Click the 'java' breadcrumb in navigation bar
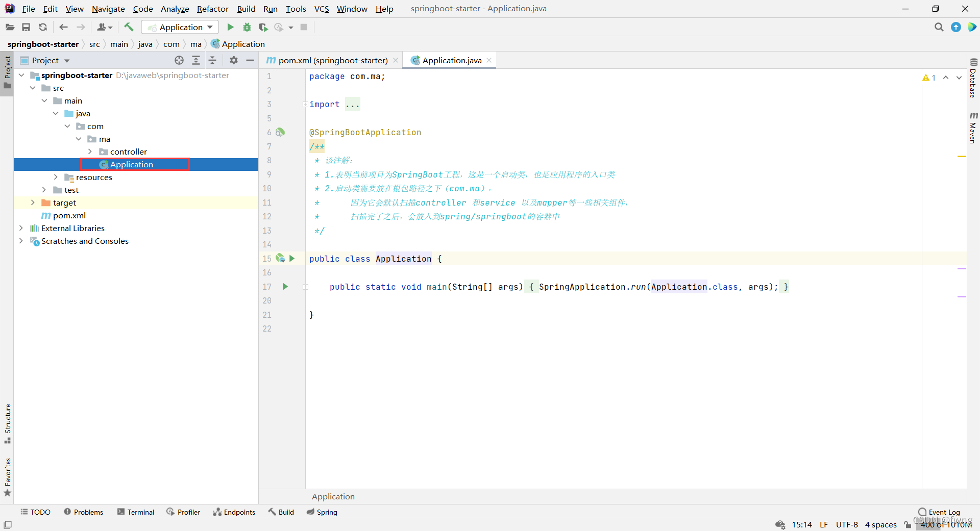The width and height of the screenshot is (980, 531). pyautogui.click(x=145, y=44)
